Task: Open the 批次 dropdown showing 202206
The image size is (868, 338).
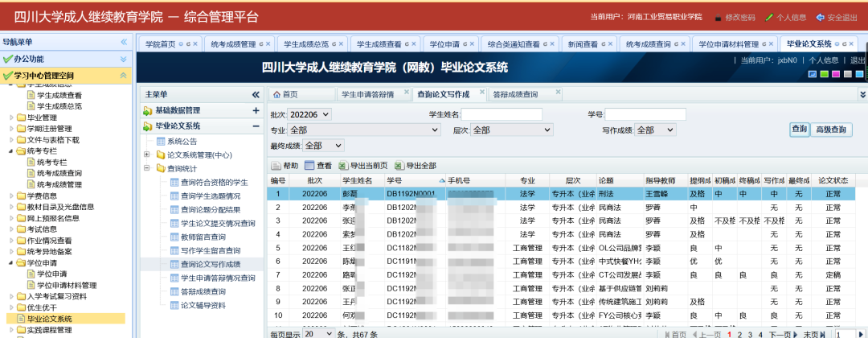Action: 310,115
